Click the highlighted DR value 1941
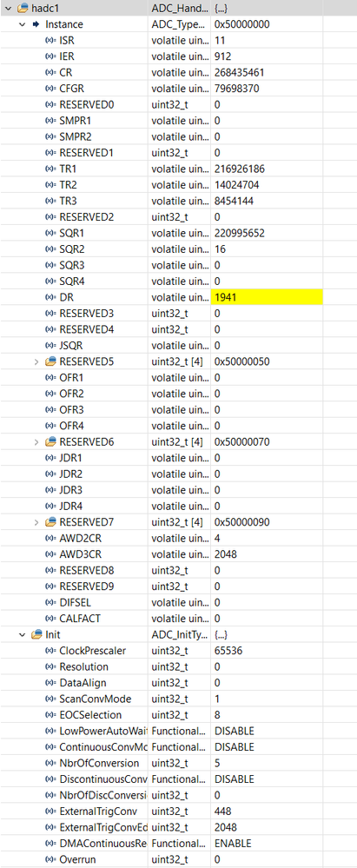 pos(267,297)
